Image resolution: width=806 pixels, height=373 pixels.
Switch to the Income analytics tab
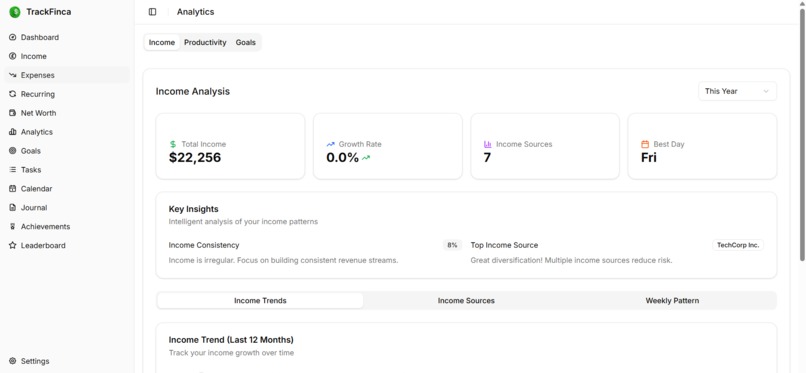point(162,43)
